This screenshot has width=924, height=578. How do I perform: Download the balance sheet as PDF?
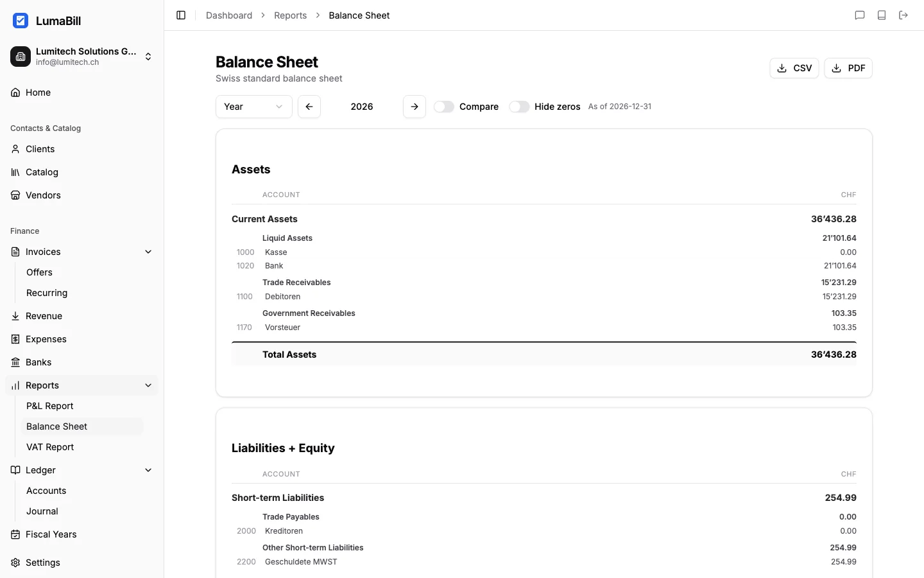pyautogui.click(x=848, y=67)
